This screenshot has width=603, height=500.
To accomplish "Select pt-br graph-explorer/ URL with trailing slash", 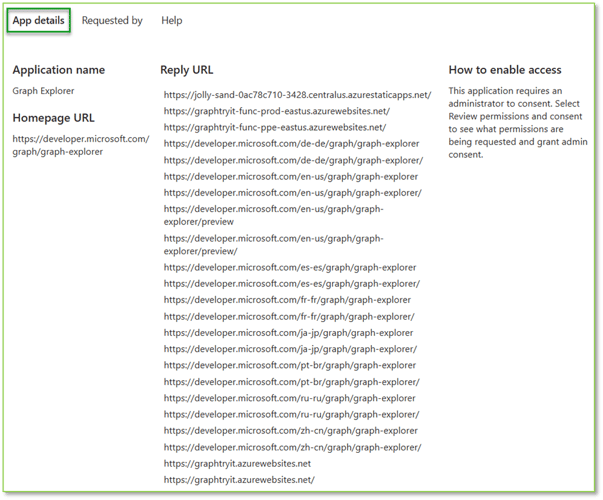I will [x=292, y=382].
